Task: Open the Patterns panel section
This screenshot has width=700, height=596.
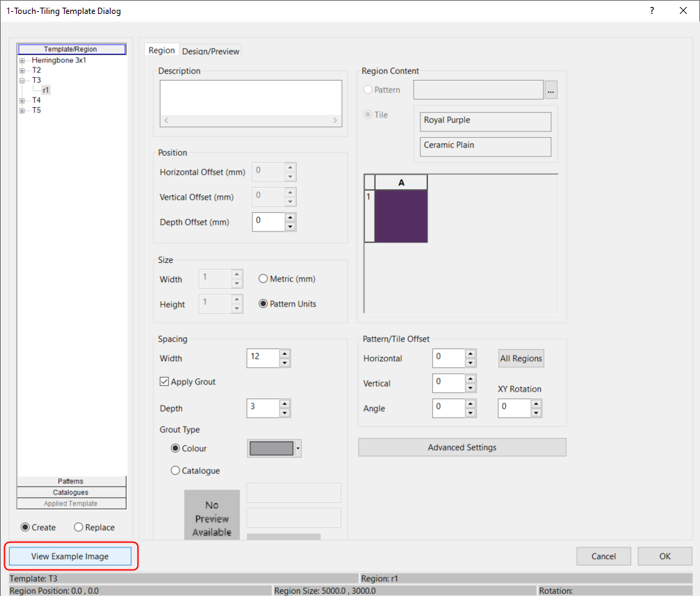Action: click(72, 481)
